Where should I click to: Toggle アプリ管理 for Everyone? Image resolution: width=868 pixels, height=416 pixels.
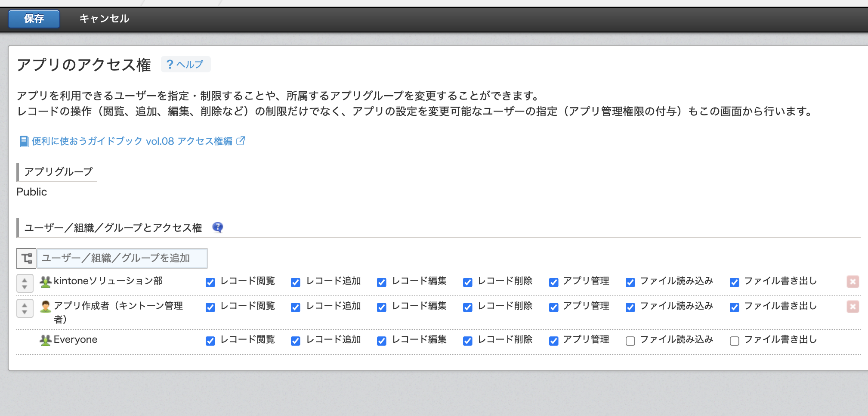click(554, 341)
